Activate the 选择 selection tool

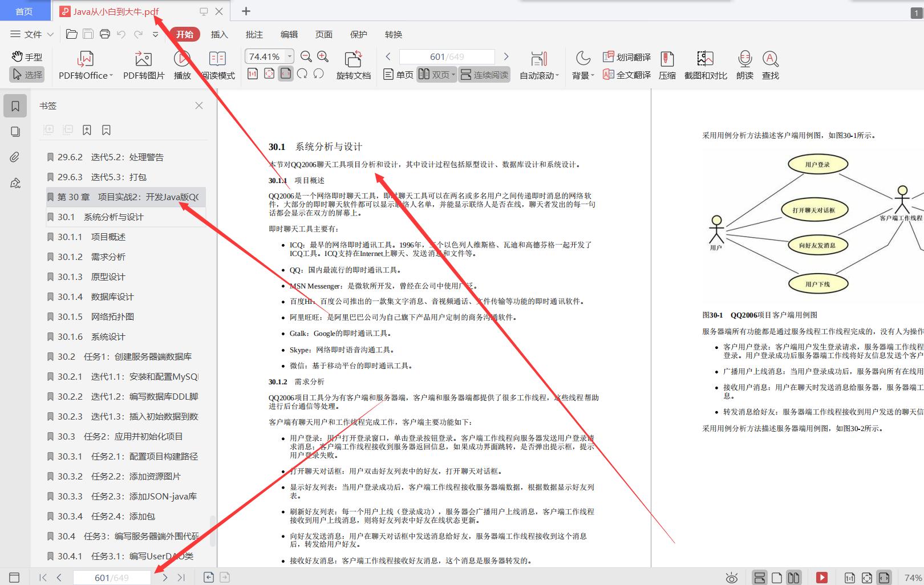(x=27, y=75)
